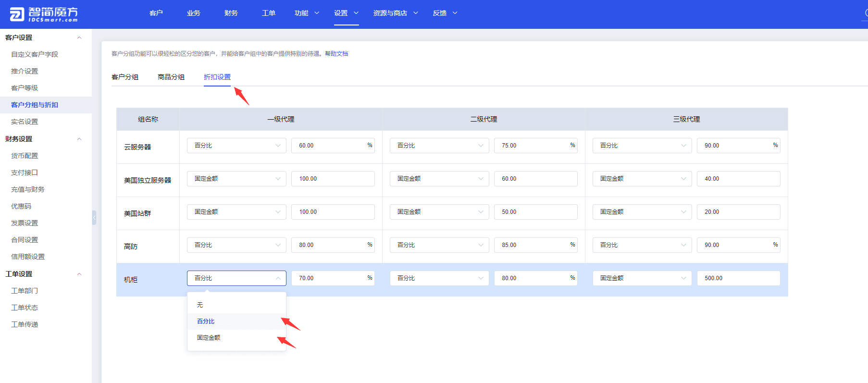Open 高防 一级代理 discount type dropdown
The image size is (868, 383).
(236, 245)
